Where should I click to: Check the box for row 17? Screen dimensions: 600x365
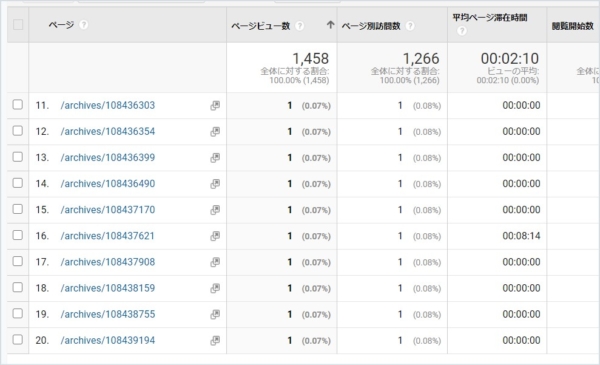click(x=18, y=261)
